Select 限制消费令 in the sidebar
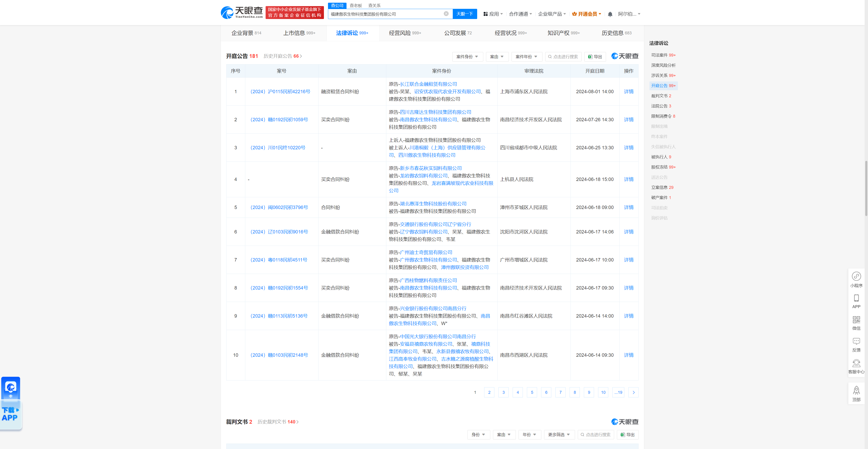This screenshot has height=449, width=868. tap(663, 116)
